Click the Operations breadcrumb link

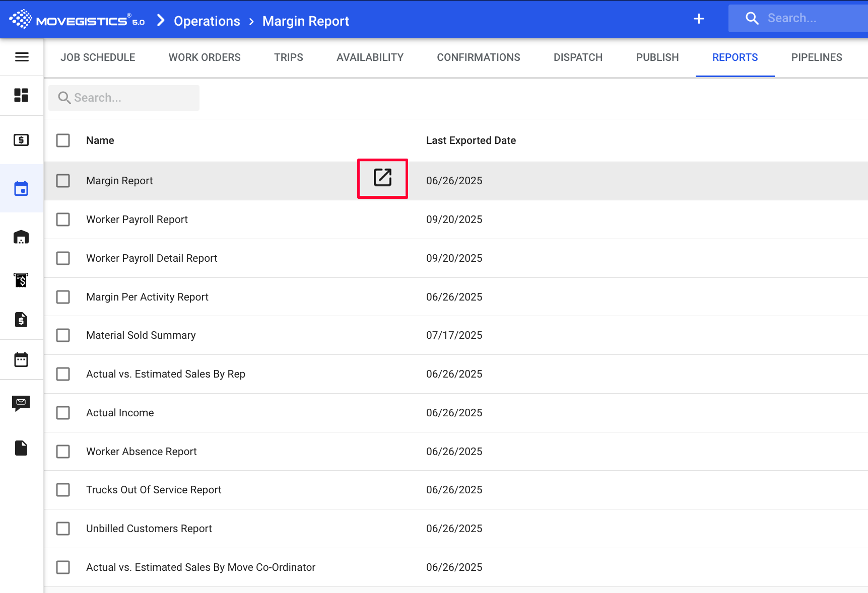click(x=207, y=21)
